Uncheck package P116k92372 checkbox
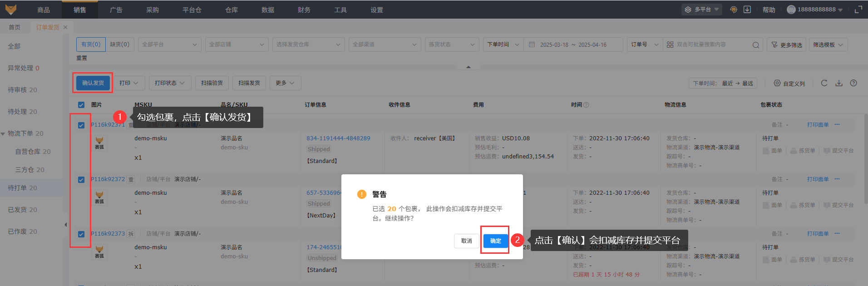868x286 pixels. tap(81, 180)
